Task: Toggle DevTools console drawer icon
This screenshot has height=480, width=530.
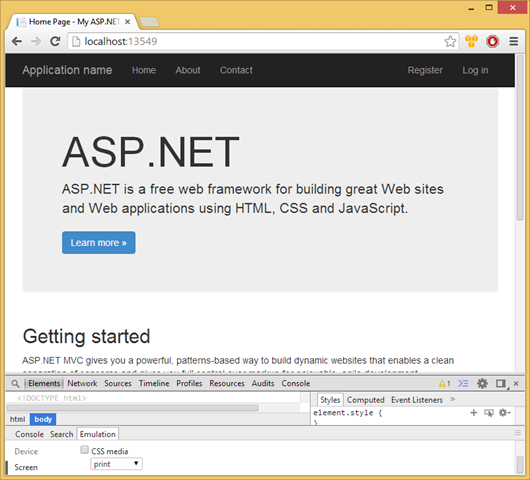Action: click(463, 383)
